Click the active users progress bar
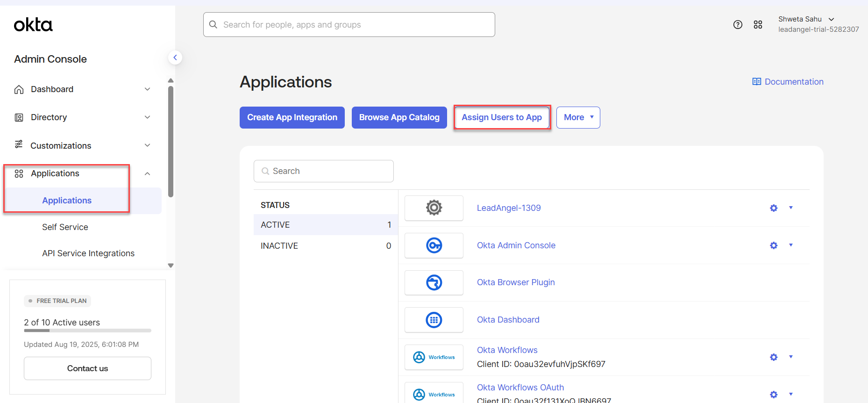Screen dimensions: 868x403 [x=87, y=331]
